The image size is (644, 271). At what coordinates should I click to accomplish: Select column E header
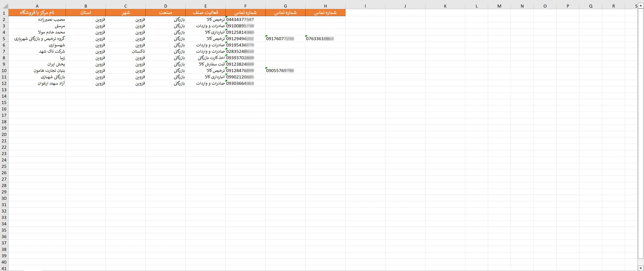pos(205,6)
